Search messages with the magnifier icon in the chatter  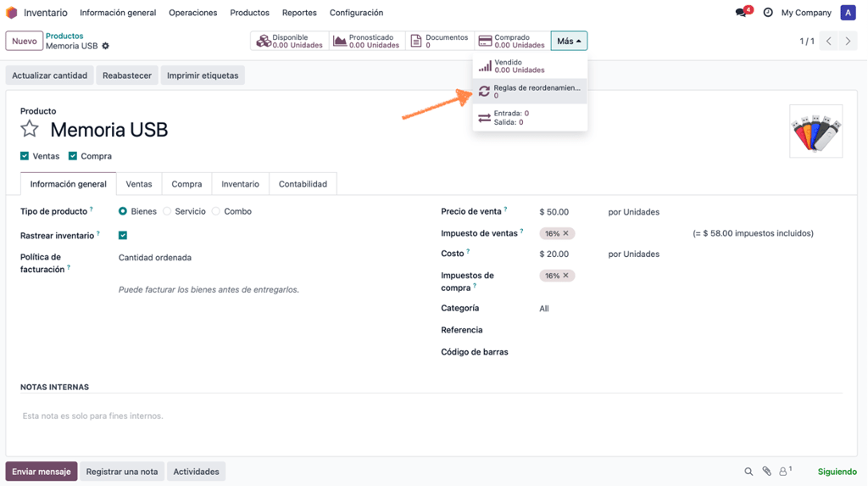748,472
